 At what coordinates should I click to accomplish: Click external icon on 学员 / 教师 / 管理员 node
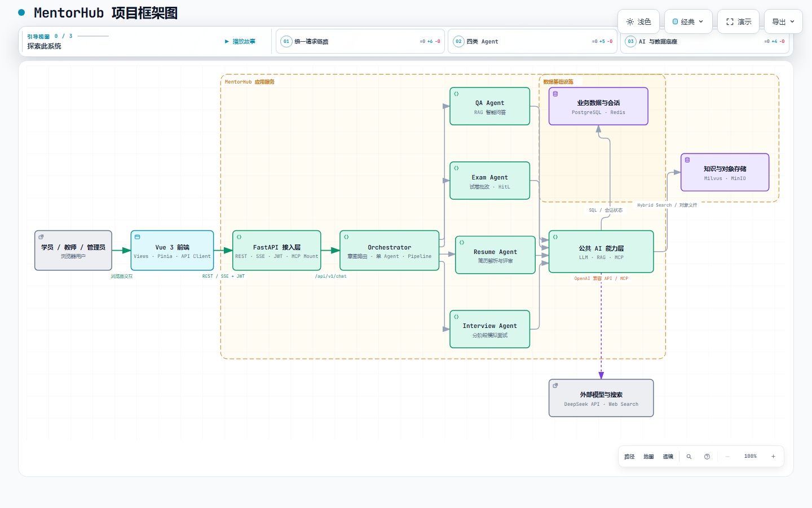(41, 237)
